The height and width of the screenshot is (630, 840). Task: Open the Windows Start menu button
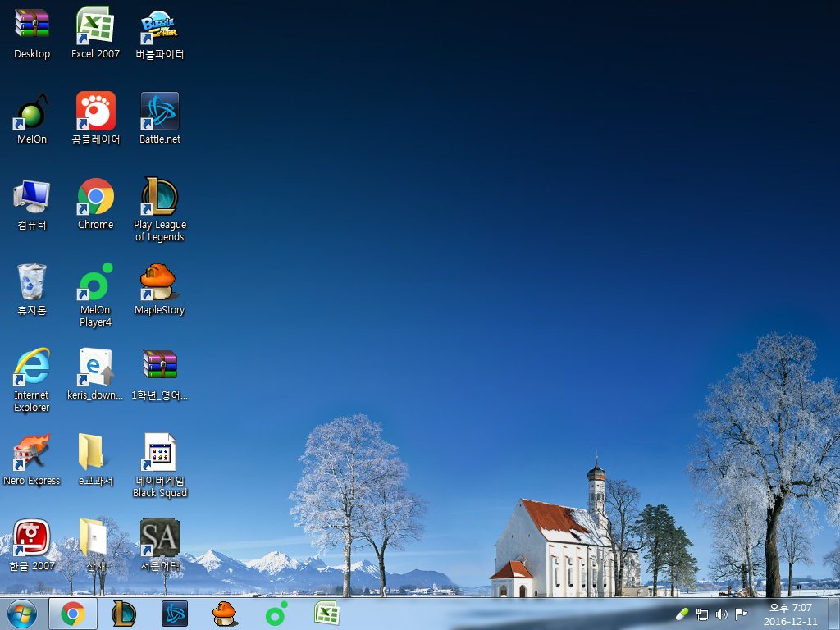click(21, 613)
